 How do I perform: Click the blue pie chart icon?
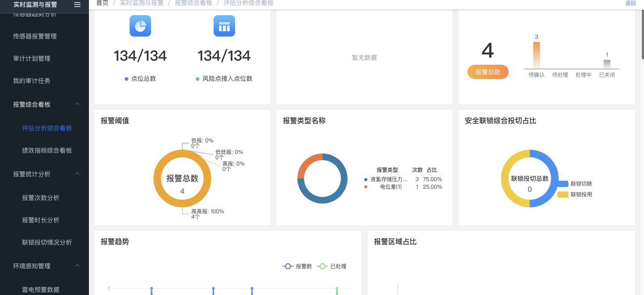click(140, 26)
